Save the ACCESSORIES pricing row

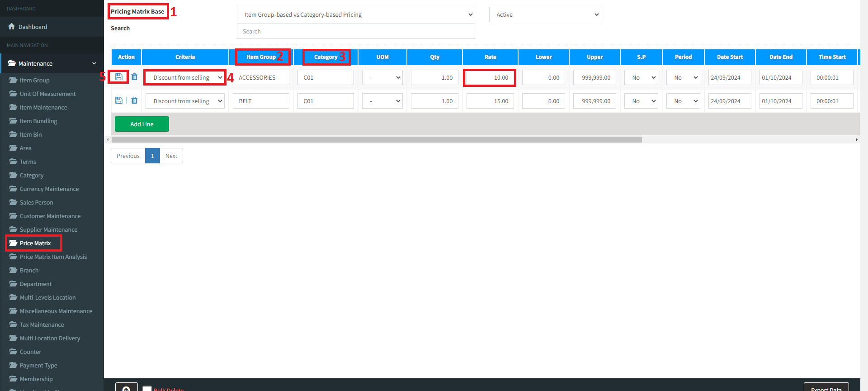[x=118, y=77]
